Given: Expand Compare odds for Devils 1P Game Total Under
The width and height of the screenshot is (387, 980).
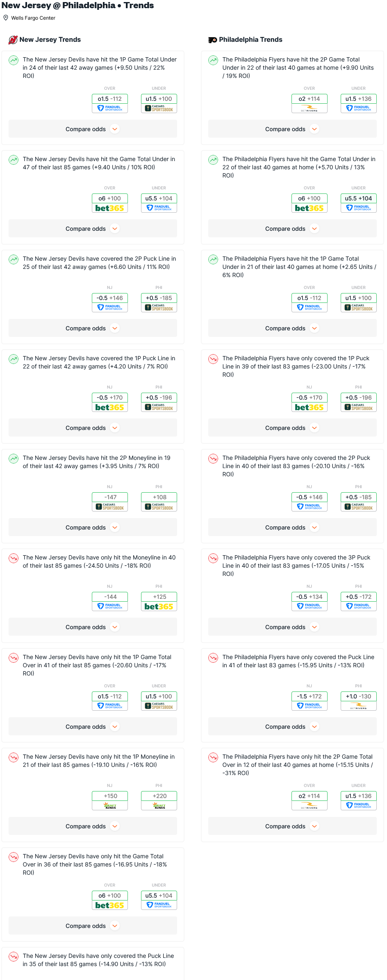Looking at the screenshot, I should 93,129.
